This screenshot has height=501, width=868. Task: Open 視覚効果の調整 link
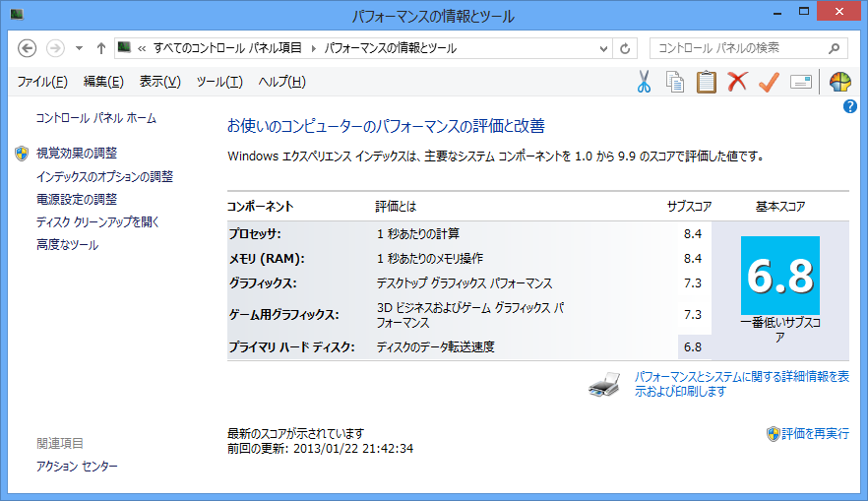(x=77, y=153)
